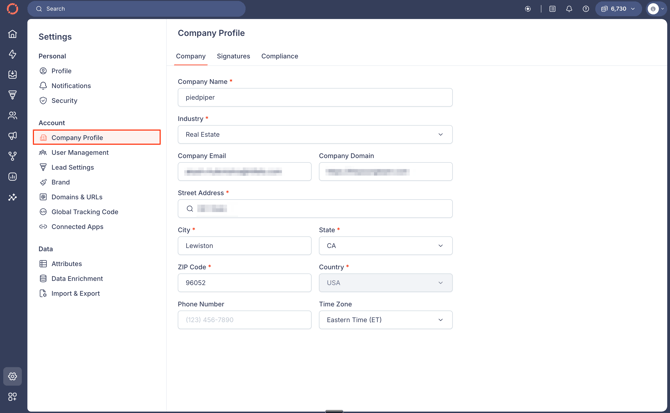The height and width of the screenshot is (413, 670).
Task: Open the notifications bell in top bar
Action: (x=569, y=9)
